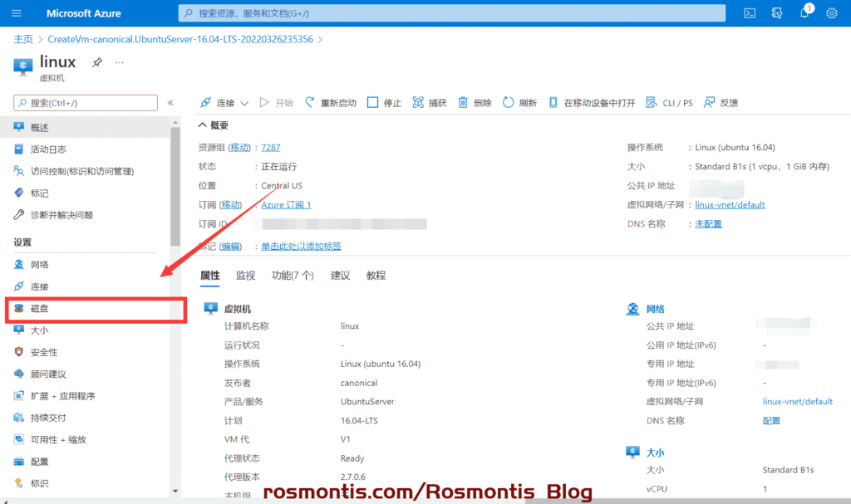Click 单击此处以添加标签 link
The image size is (851, 504).
pyautogui.click(x=301, y=247)
